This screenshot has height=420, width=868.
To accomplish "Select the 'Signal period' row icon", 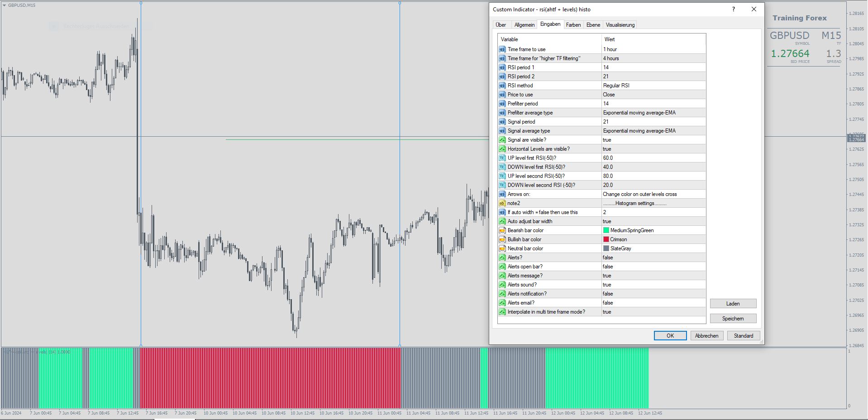I will (502, 122).
